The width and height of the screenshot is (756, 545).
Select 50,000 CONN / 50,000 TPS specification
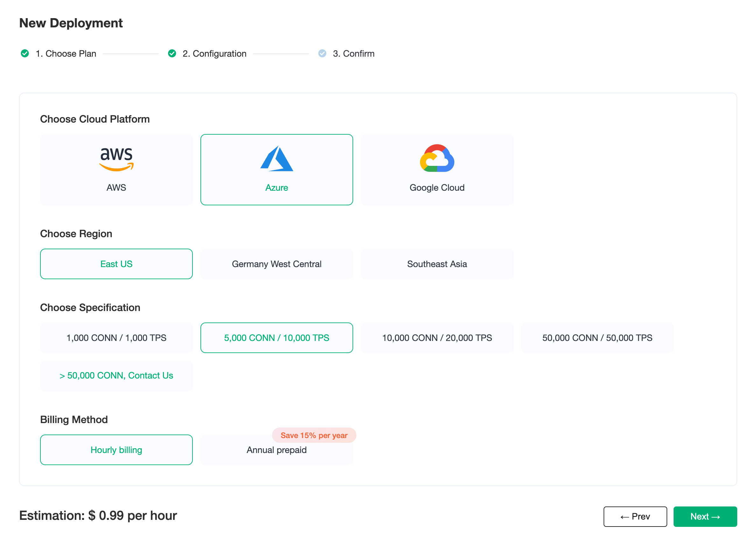pyautogui.click(x=597, y=337)
